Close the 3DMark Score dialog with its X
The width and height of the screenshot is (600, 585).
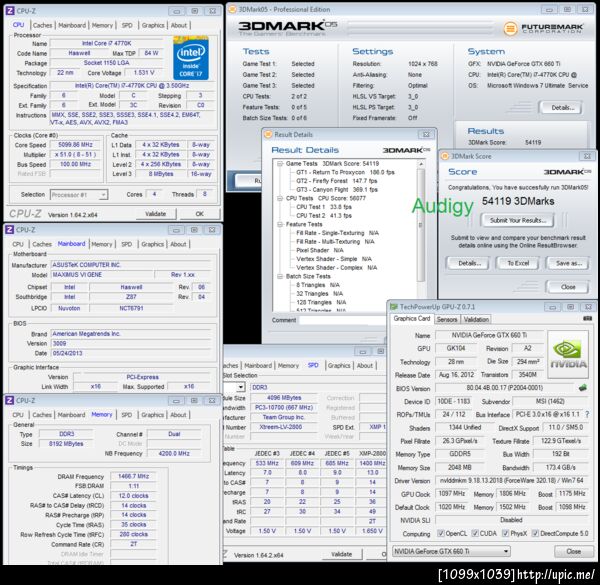pos(587,156)
